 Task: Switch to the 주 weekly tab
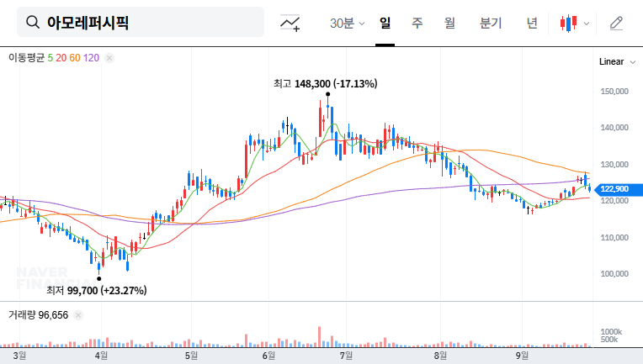pyautogui.click(x=417, y=23)
